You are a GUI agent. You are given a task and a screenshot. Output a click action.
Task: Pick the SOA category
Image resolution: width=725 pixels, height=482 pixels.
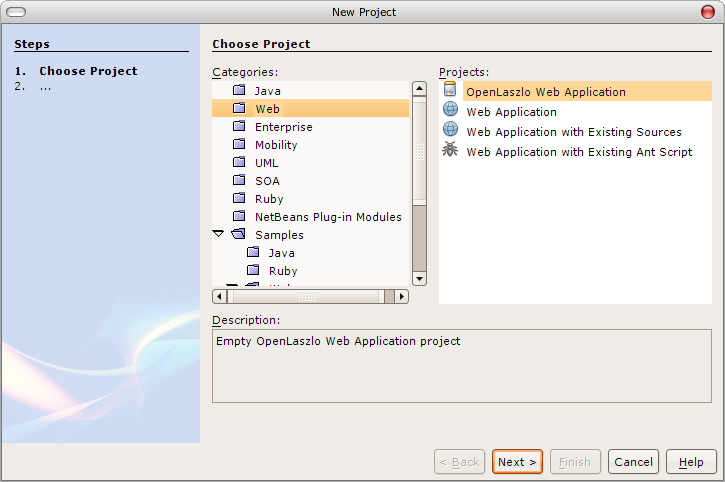(268, 181)
